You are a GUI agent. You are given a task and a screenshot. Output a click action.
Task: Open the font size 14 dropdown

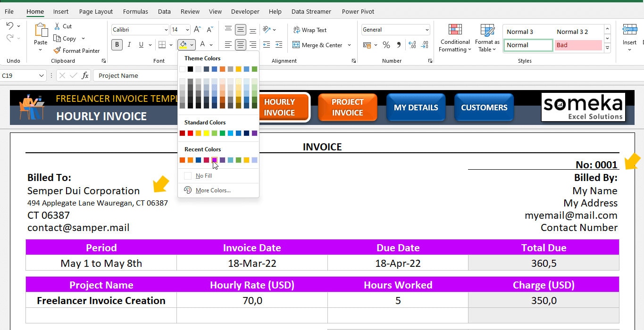click(x=187, y=30)
